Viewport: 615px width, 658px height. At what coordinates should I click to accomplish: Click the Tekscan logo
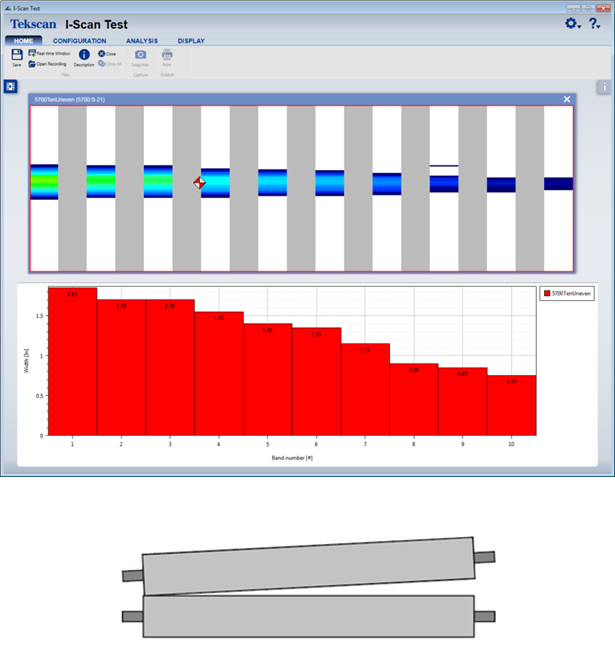point(33,24)
